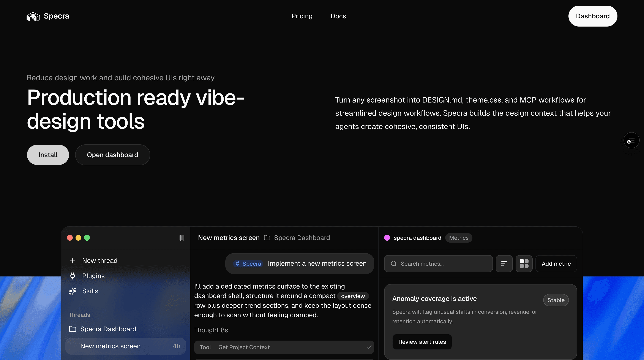
Task: Click the folder icon in the thread header breadcrumb
Action: 267,238
